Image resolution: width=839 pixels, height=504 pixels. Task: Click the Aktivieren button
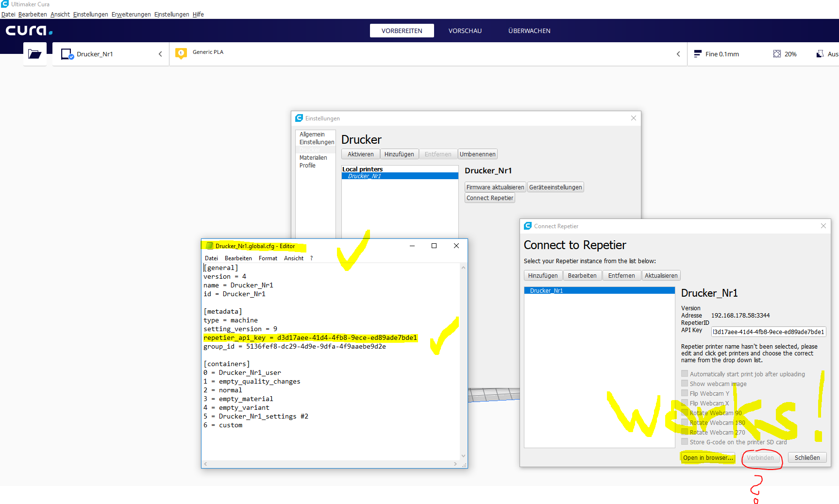[x=361, y=154]
